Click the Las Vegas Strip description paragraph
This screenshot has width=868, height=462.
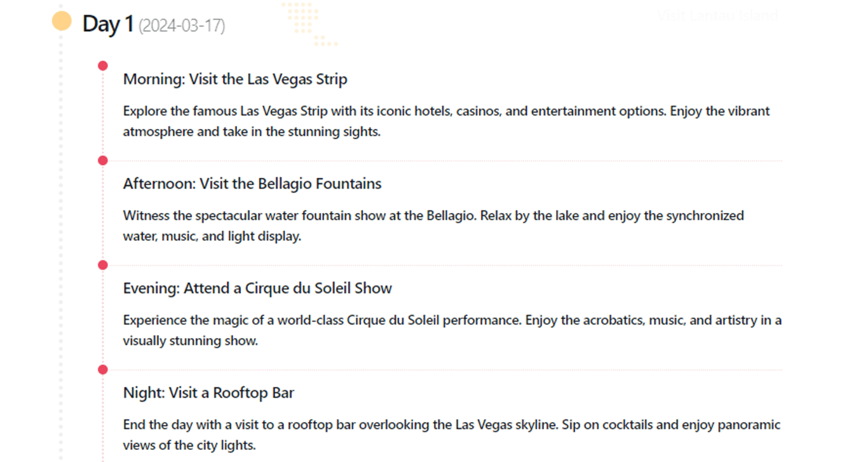pyautogui.click(x=446, y=121)
